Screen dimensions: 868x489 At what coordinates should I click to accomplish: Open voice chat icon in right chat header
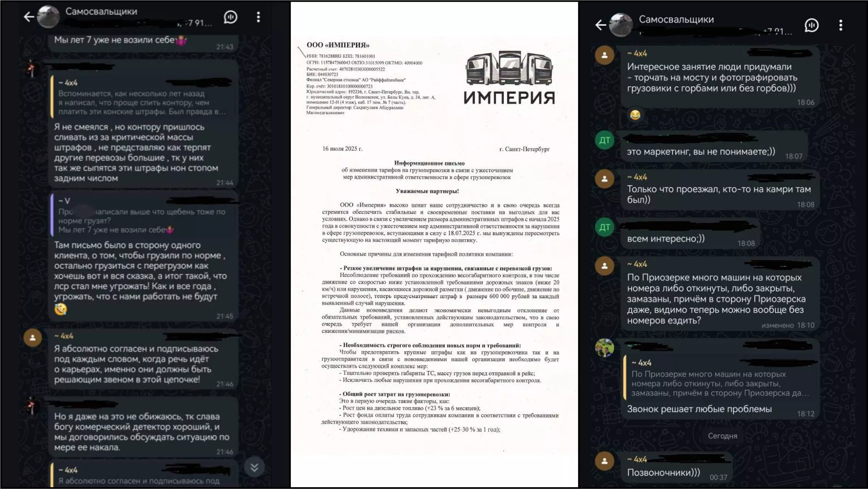811,25
